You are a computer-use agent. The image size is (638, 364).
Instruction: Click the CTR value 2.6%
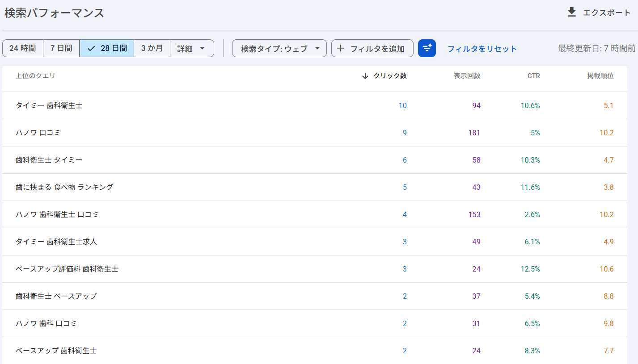click(532, 214)
